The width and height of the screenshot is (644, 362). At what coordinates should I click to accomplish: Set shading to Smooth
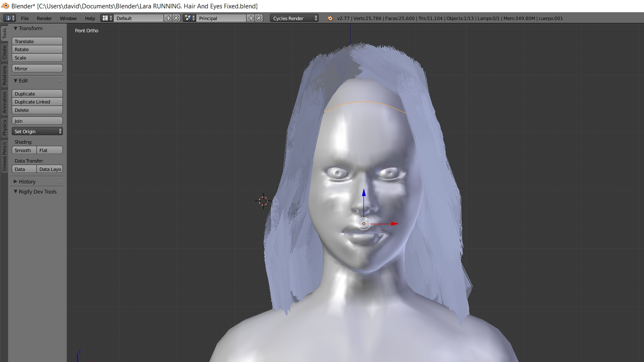point(24,150)
